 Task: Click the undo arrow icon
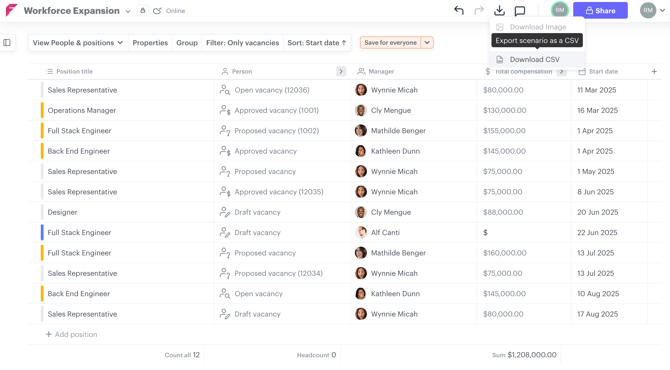click(459, 11)
